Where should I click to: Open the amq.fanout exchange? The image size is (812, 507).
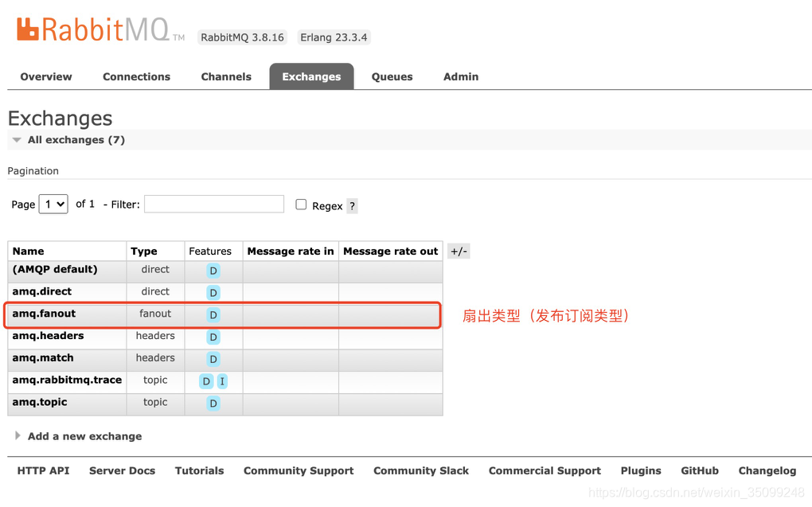(x=44, y=314)
